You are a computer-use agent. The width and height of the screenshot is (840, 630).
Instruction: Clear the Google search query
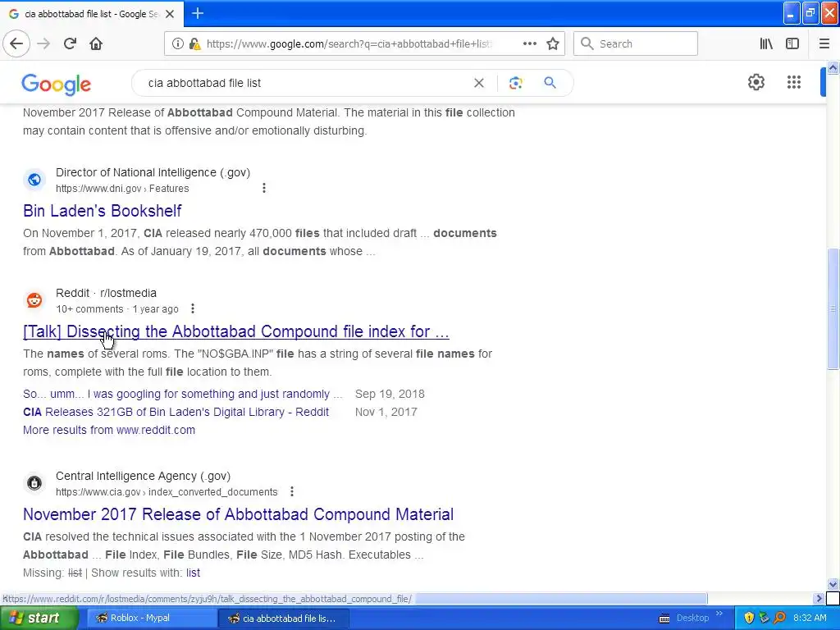[479, 83]
